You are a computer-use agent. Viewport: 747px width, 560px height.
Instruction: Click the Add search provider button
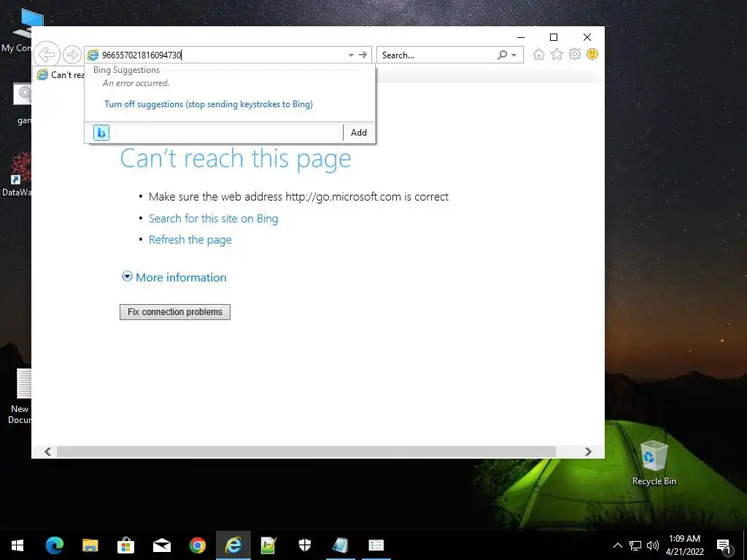[x=359, y=133]
